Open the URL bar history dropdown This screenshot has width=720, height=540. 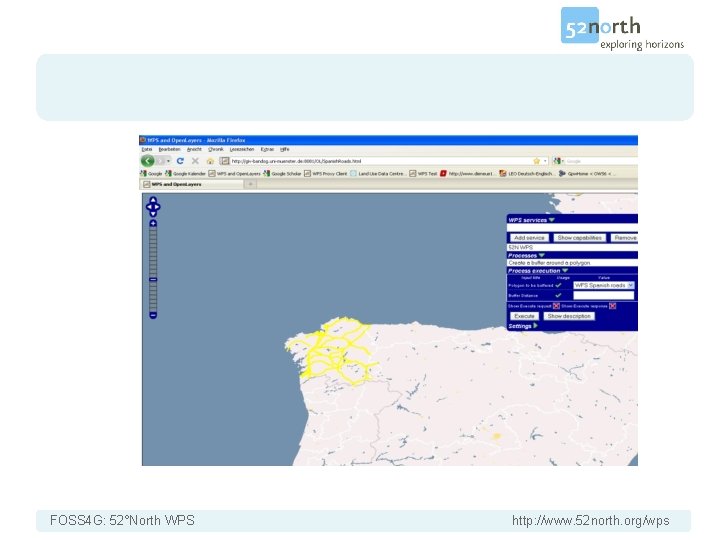click(545, 161)
